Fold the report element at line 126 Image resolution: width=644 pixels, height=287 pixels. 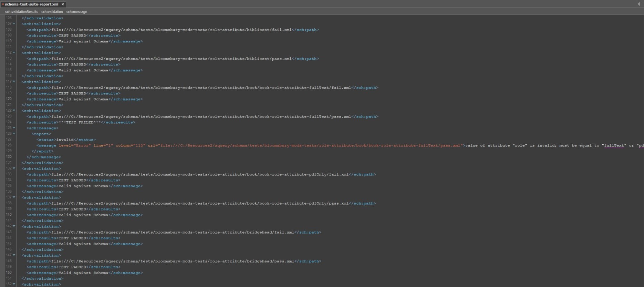click(x=14, y=134)
